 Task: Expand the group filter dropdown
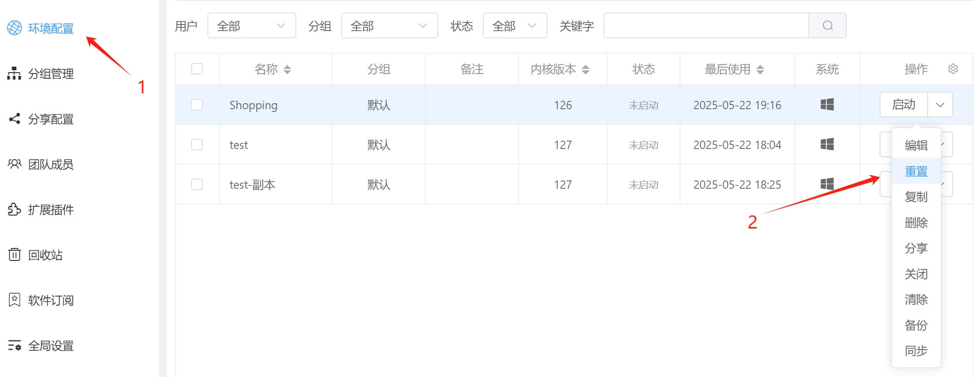point(389,26)
